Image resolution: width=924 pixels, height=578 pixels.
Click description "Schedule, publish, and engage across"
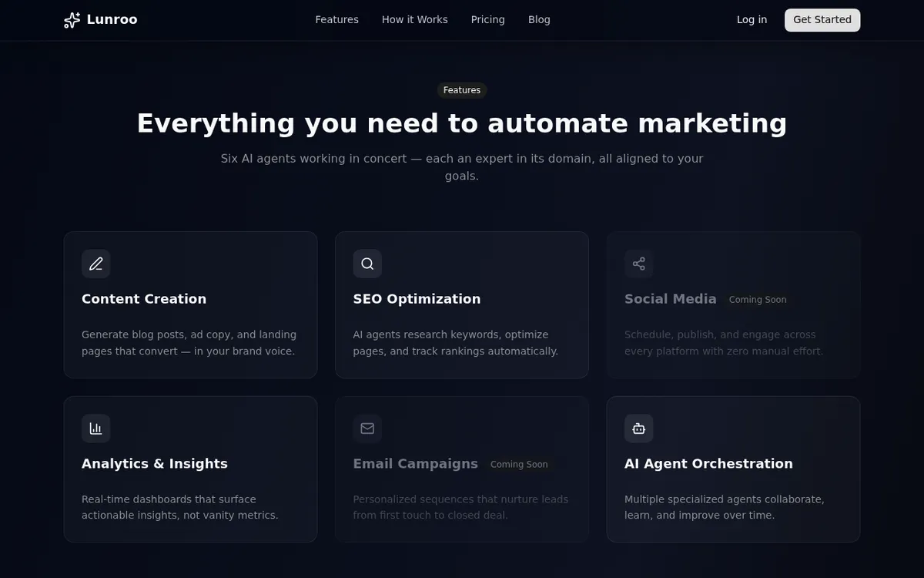720,335
